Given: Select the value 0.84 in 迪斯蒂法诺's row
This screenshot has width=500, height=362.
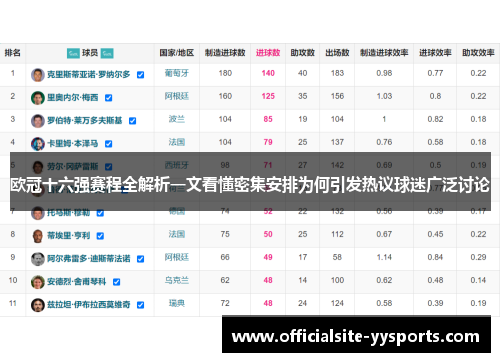Looking at the screenshot, I should [435, 257].
